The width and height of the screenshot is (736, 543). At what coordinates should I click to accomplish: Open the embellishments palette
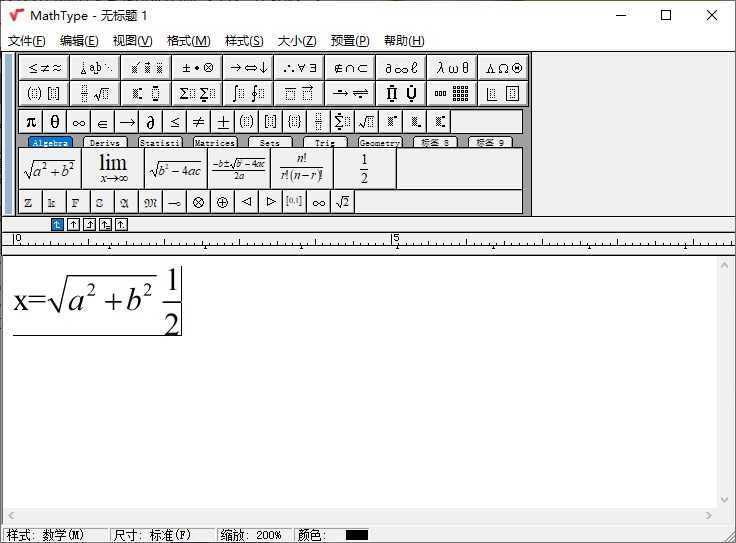146,68
